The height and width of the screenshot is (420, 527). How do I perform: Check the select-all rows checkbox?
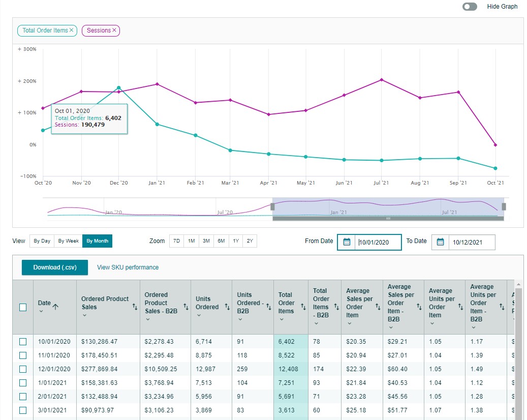[x=23, y=307]
